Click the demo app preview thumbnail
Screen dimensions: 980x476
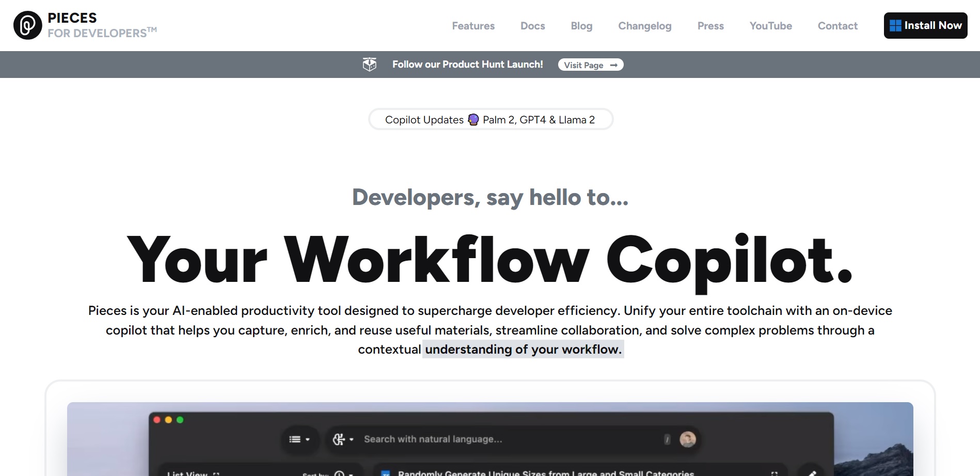point(490,439)
